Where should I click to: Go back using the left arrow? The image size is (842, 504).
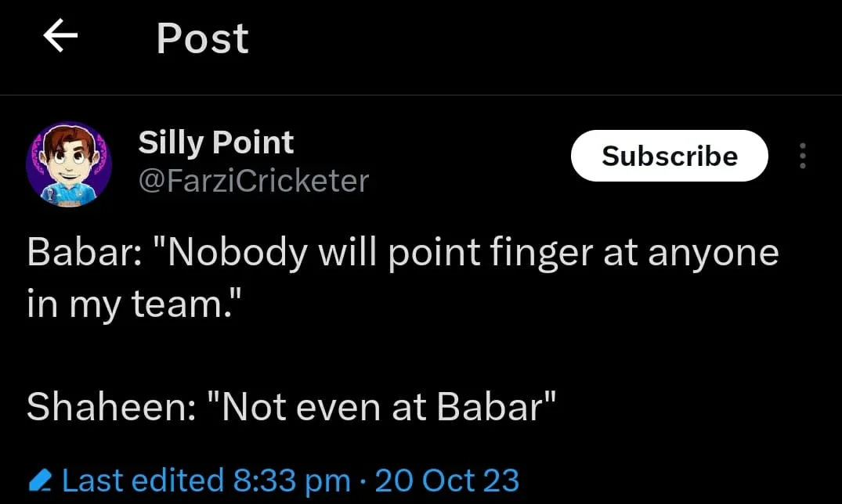[x=60, y=37]
